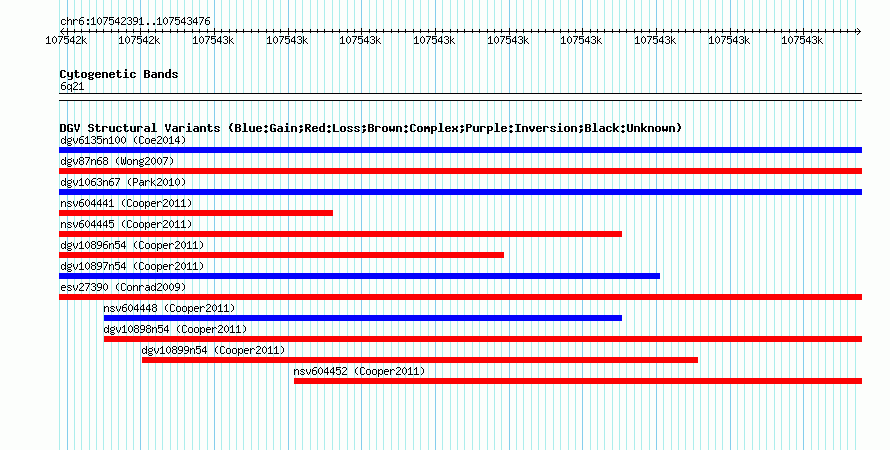Click the label text nsv604441 (Cooper2011)
The width and height of the screenshot is (890, 450).
126,203
